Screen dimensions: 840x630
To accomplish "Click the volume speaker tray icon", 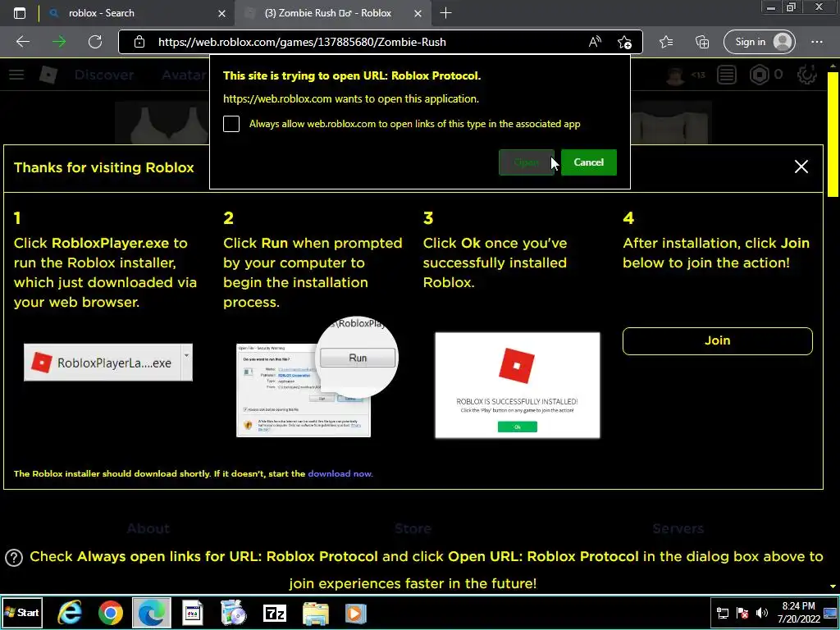I will coord(761,613).
